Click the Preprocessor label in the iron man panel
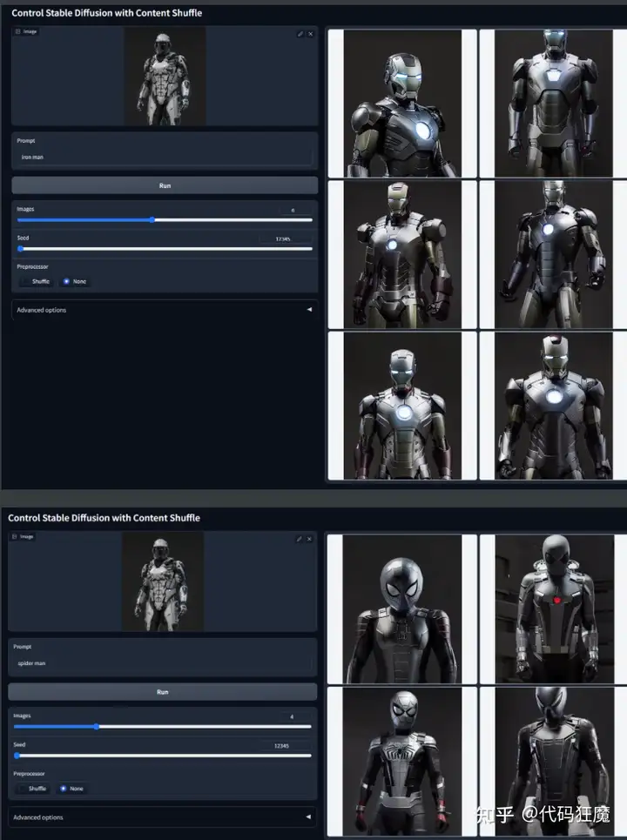Screen dimensions: 627x840 [x=32, y=266]
